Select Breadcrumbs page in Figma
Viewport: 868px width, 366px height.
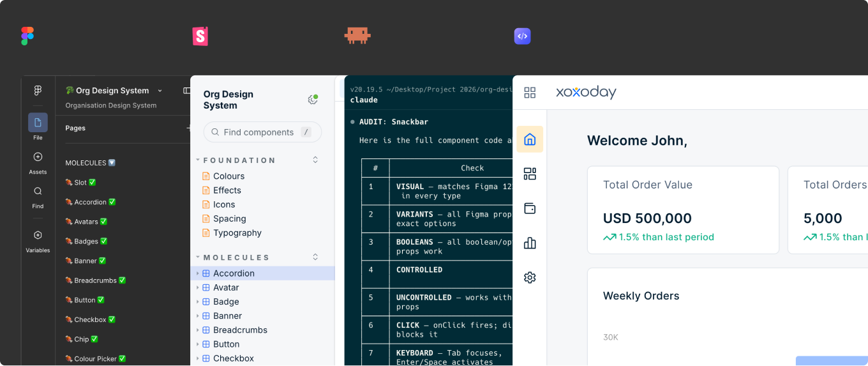click(96, 280)
